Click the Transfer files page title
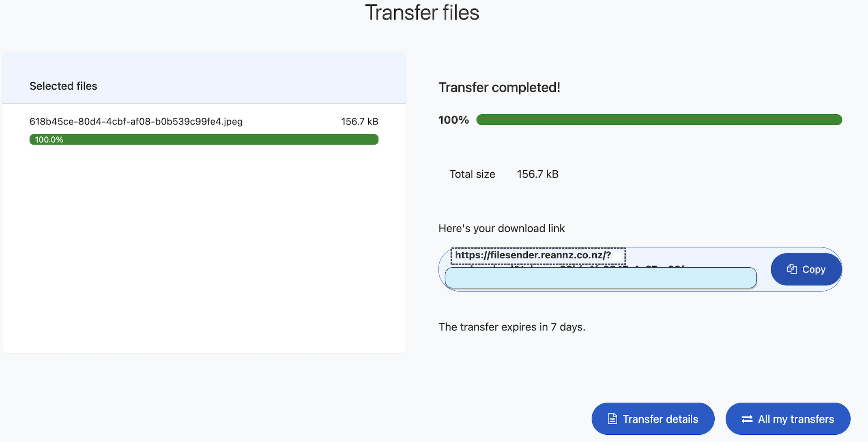Screen dimensions: 868x442 422,13
